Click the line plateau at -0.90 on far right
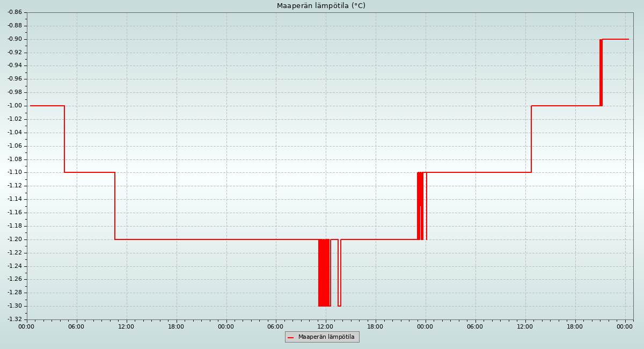The height and width of the screenshot is (349, 644). point(616,39)
